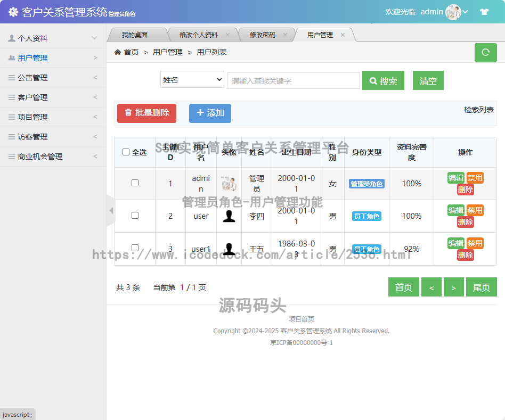
Task: Expand 访客管理 sidebar arrow
Action: tap(95, 136)
